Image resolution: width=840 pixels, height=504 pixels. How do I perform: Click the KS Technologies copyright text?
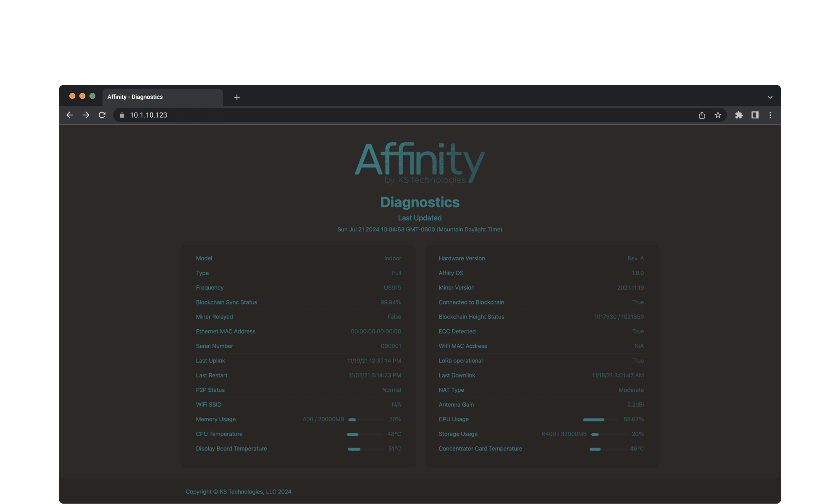[239, 492]
